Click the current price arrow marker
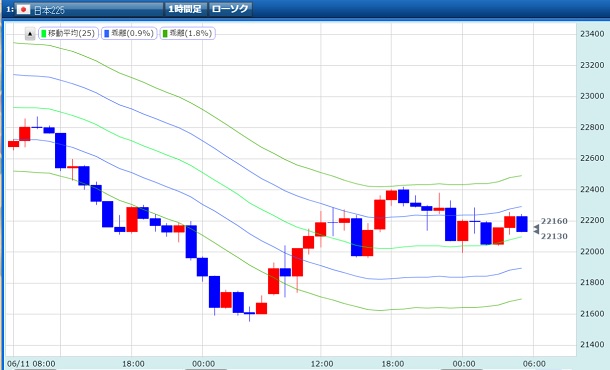Viewport: 610px width, 370px height. point(536,229)
